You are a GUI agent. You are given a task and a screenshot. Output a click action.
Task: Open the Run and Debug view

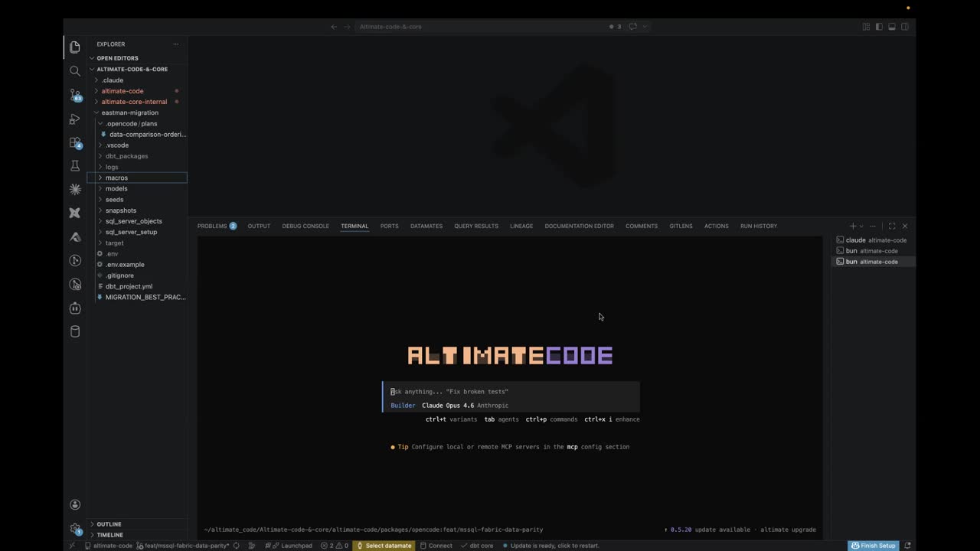75,119
